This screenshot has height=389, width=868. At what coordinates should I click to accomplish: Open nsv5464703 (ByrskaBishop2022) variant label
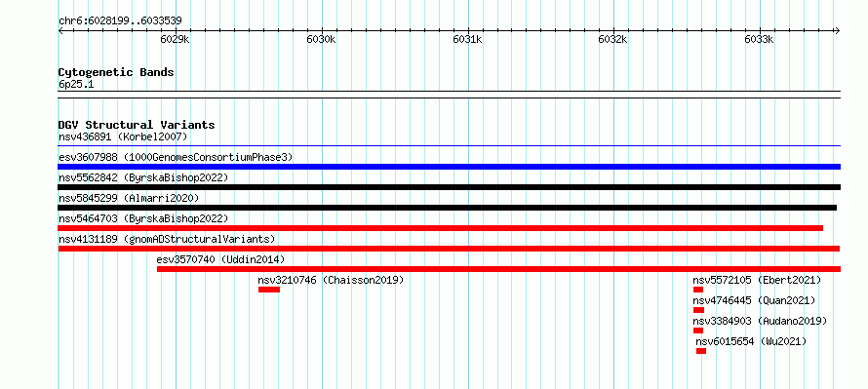143,218
